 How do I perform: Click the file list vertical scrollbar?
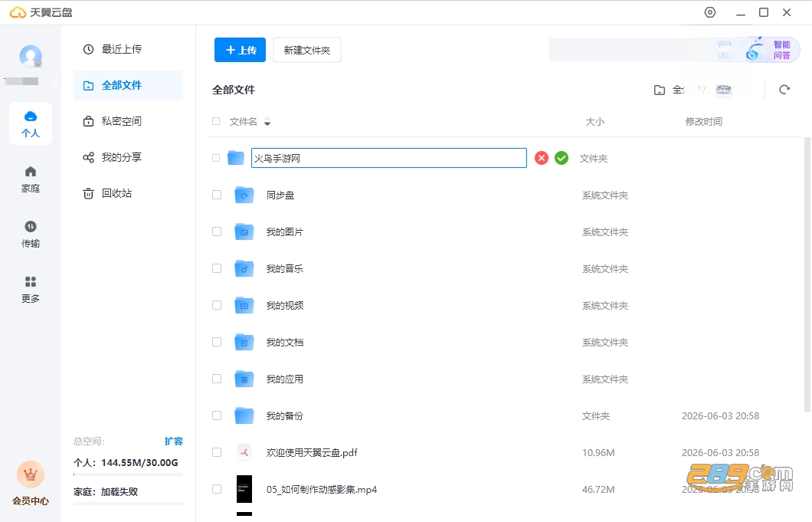(807, 274)
